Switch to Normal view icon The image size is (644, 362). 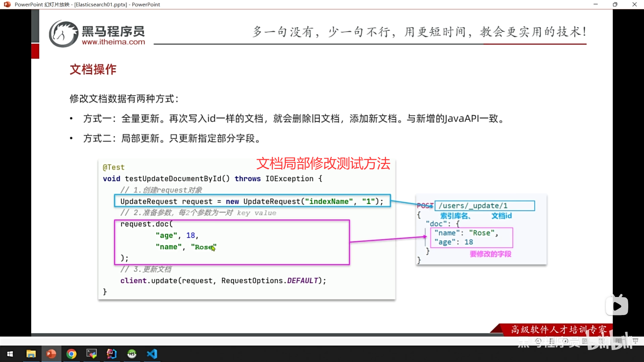585,341
